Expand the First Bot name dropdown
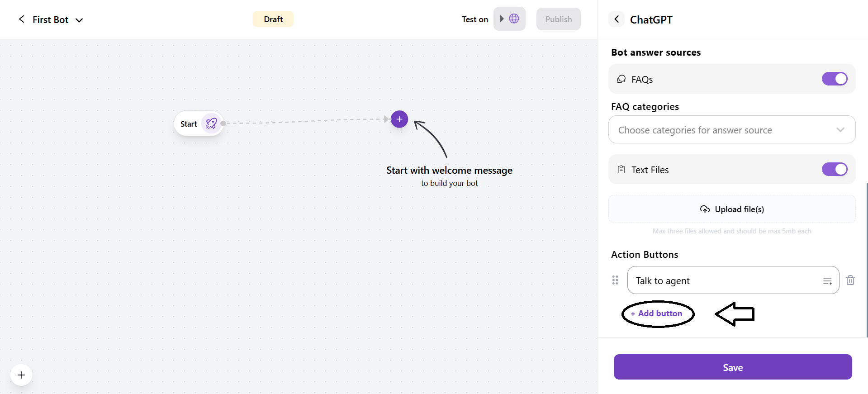 [79, 20]
